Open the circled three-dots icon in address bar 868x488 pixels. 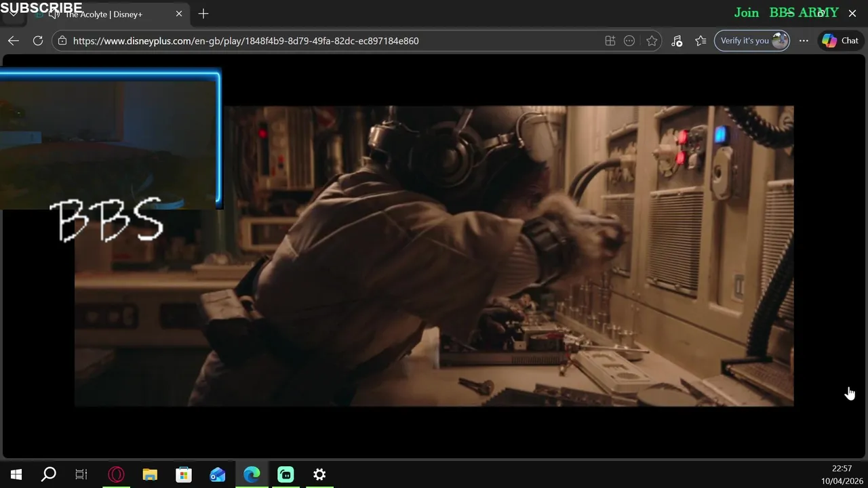click(x=629, y=41)
